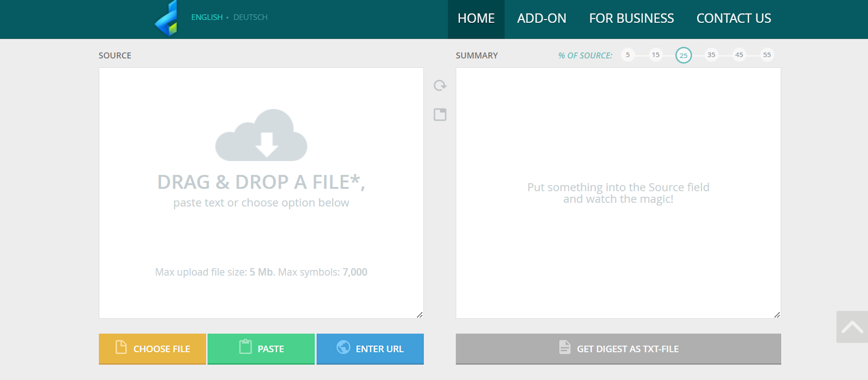Image resolution: width=868 pixels, height=380 pixels.
Task: Click the blue-green site logo
Action: pos(167,19)
